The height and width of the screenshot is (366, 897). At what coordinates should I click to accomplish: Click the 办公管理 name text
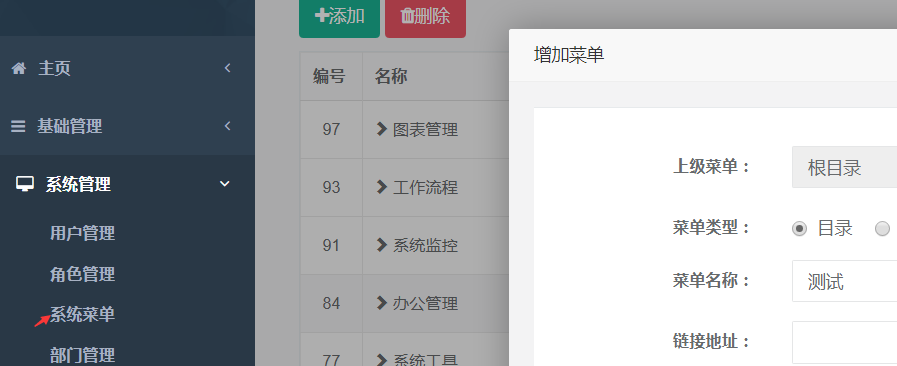(x=426, y=304)
